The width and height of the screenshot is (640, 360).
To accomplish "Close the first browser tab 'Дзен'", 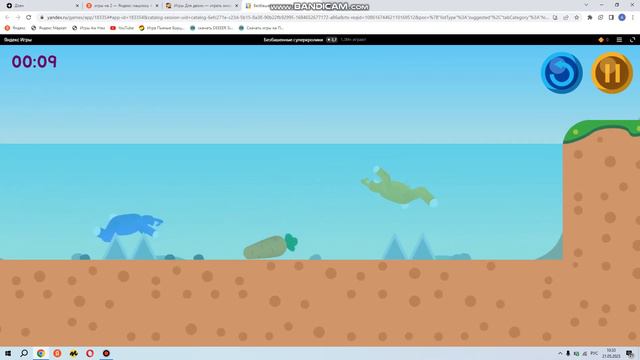I will click(77, 6).
